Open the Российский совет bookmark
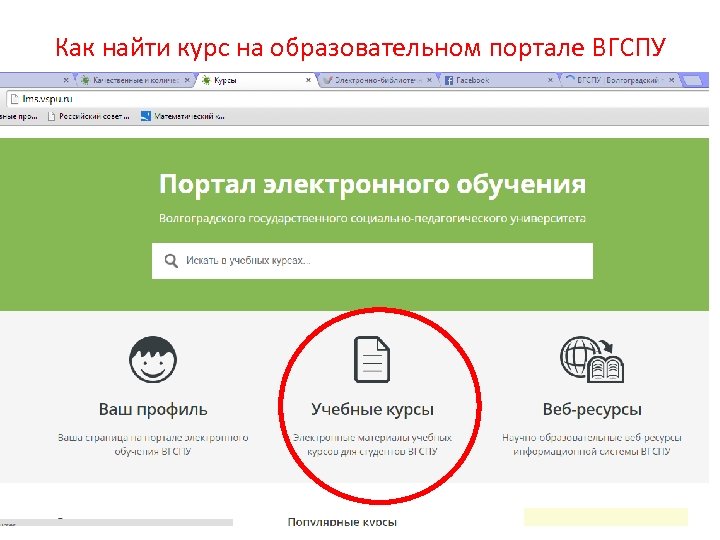720x540 pixels. click(89, 117)
